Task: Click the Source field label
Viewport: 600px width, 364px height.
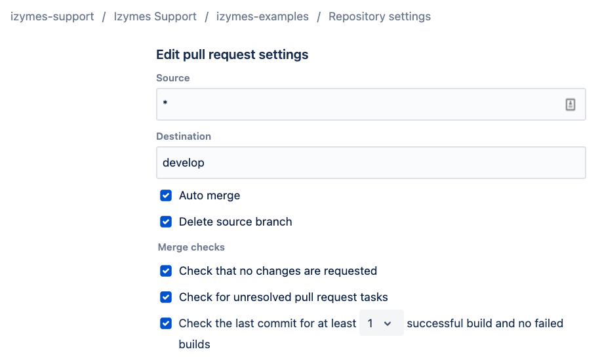Action: 173,78
